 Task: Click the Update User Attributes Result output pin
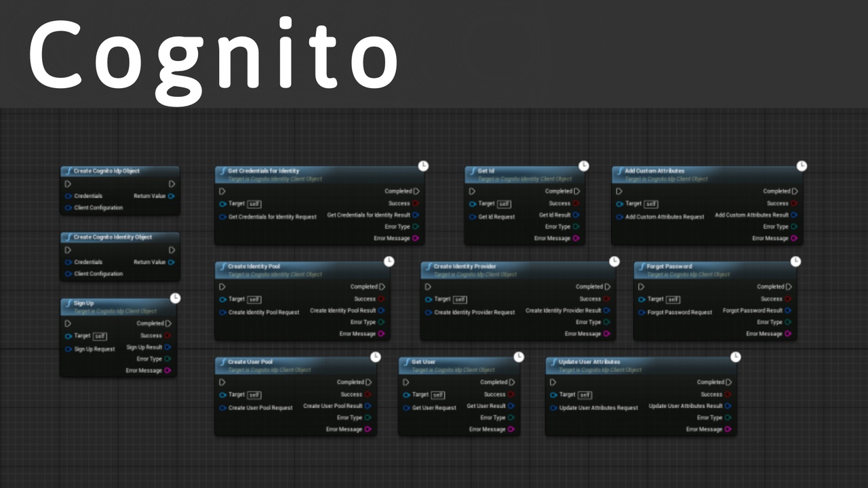[728, 406]
